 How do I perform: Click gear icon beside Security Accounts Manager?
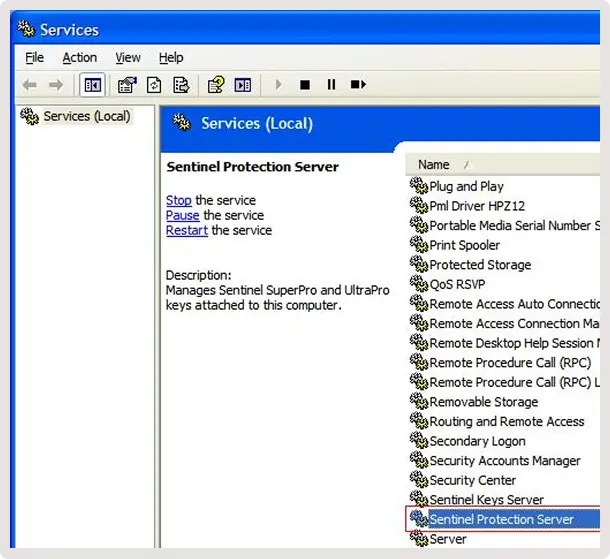click(419, 460)
